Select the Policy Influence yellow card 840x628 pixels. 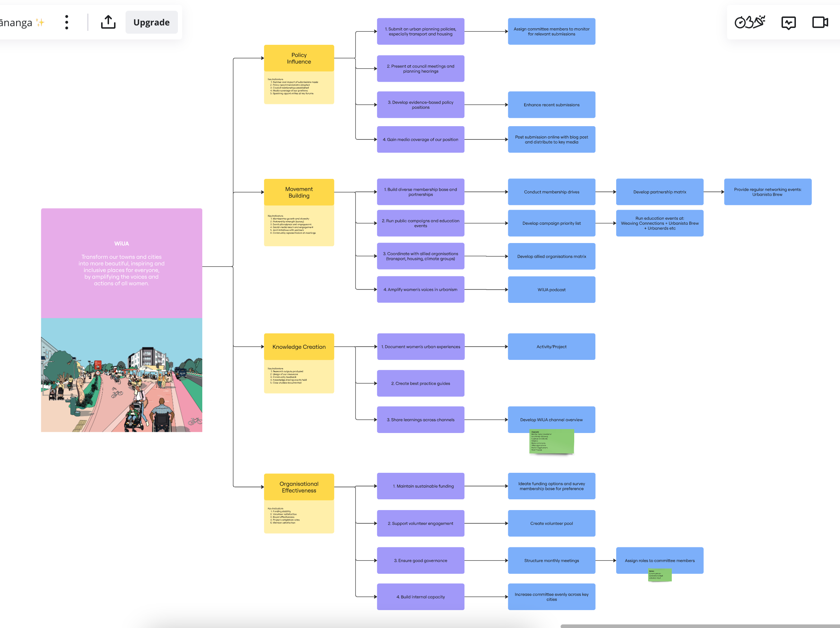(x=299, y=58)
